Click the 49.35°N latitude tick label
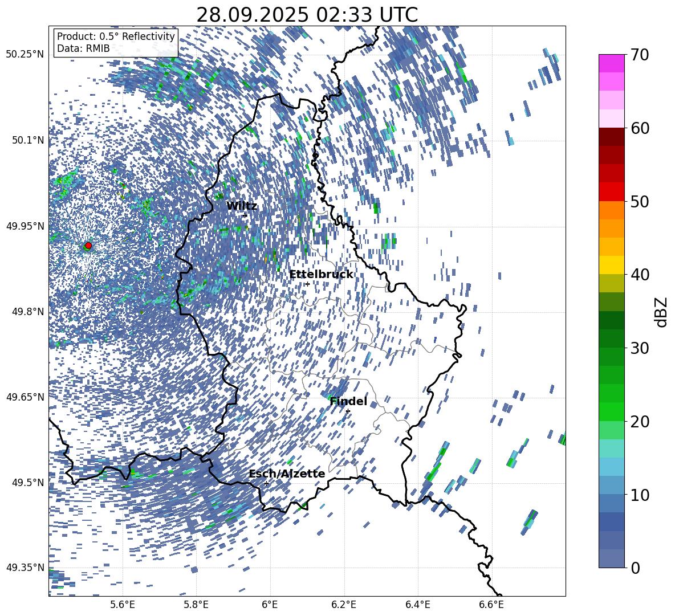The image size is (675, 616). point(25,568)
